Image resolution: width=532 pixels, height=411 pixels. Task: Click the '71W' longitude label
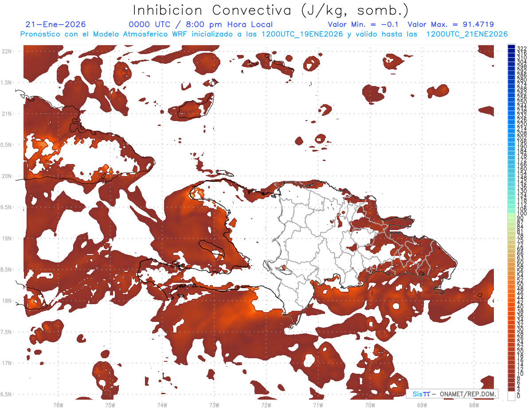click(318, 405)
